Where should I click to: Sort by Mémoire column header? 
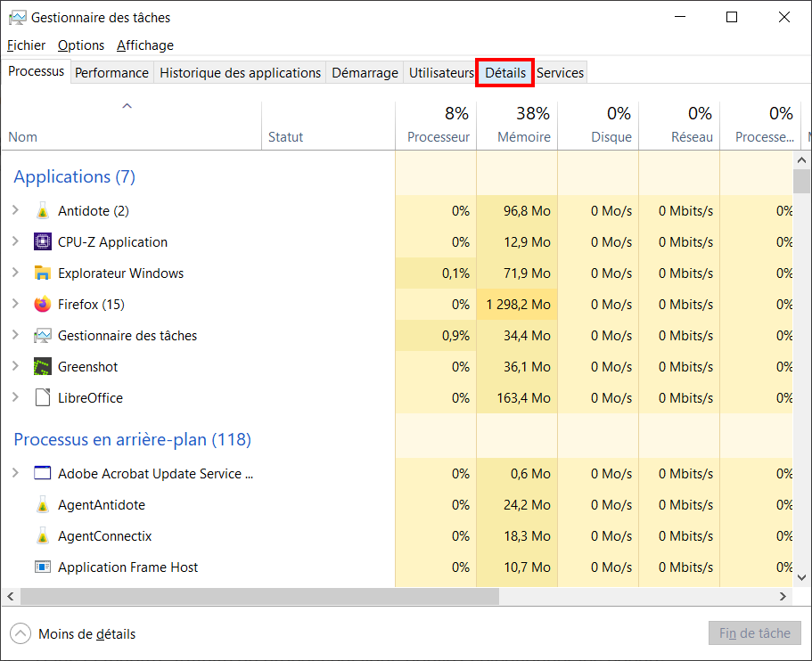pyautogui.click(x=517, y=126)
